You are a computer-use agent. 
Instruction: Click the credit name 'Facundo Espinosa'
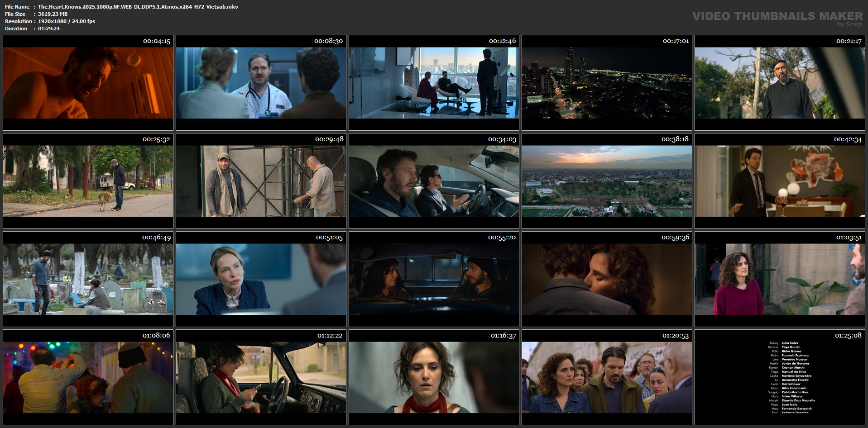coord(795,355)
